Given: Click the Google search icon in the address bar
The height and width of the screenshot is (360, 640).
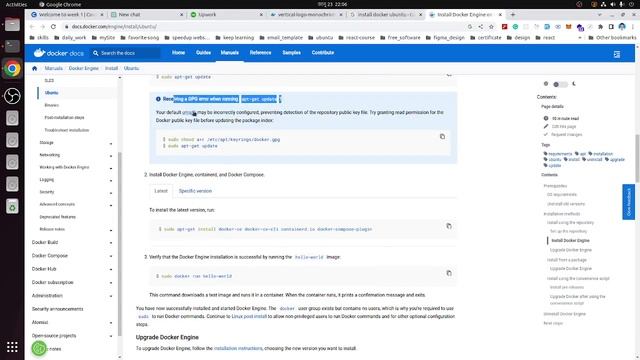Looking at the screenshot, I should click(470, 27).
